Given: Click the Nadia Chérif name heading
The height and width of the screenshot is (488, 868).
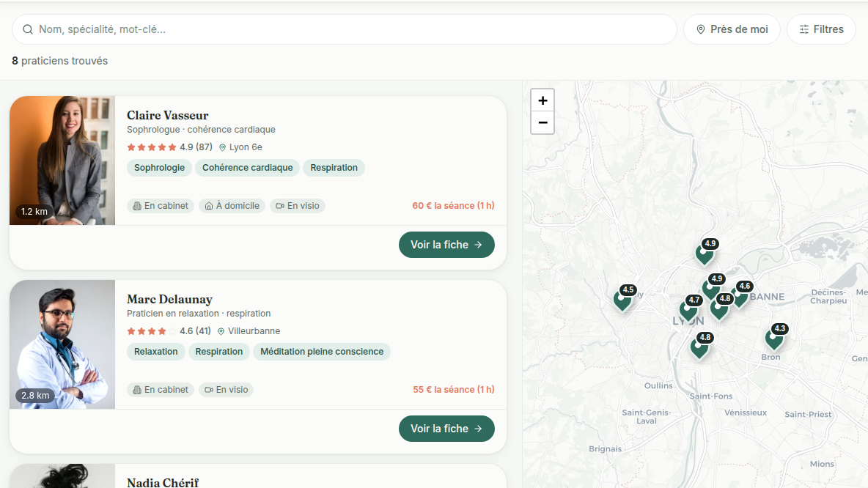Looking at the screenshot, I should click(163, 482).
